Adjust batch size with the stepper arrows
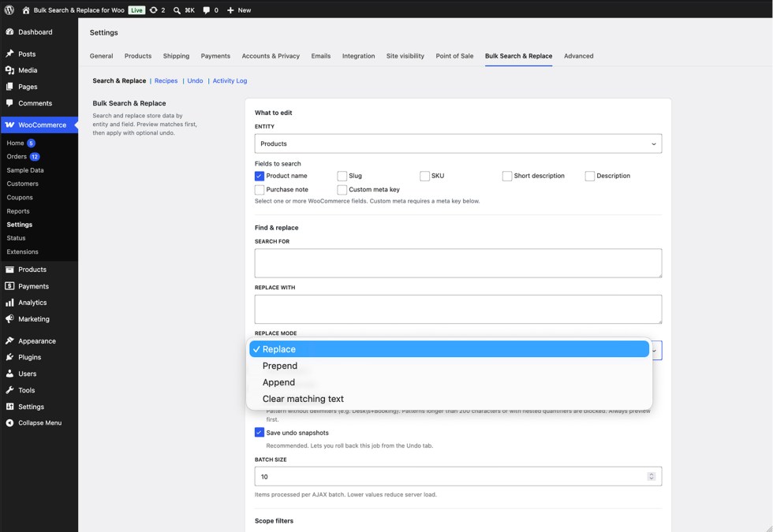Viewport: 773px width, 532px height. pyautogui.click(x=652, y=476)
